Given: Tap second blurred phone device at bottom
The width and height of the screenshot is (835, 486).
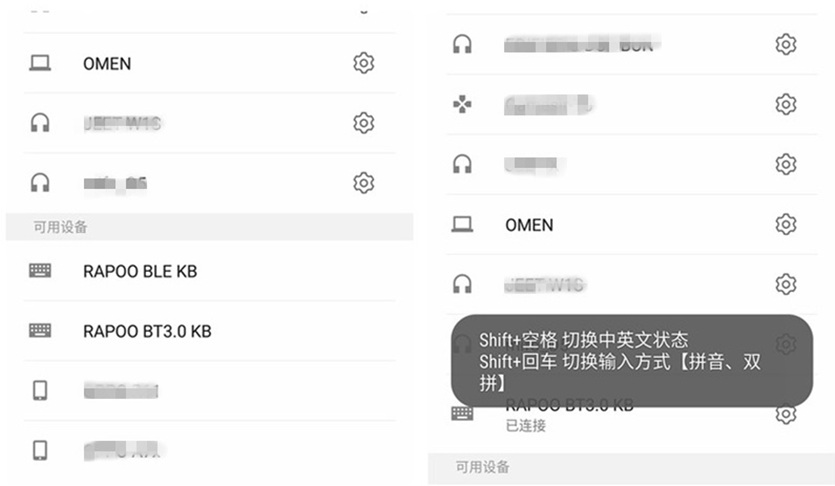Looking at the screenshot, I should pos(210,450).
